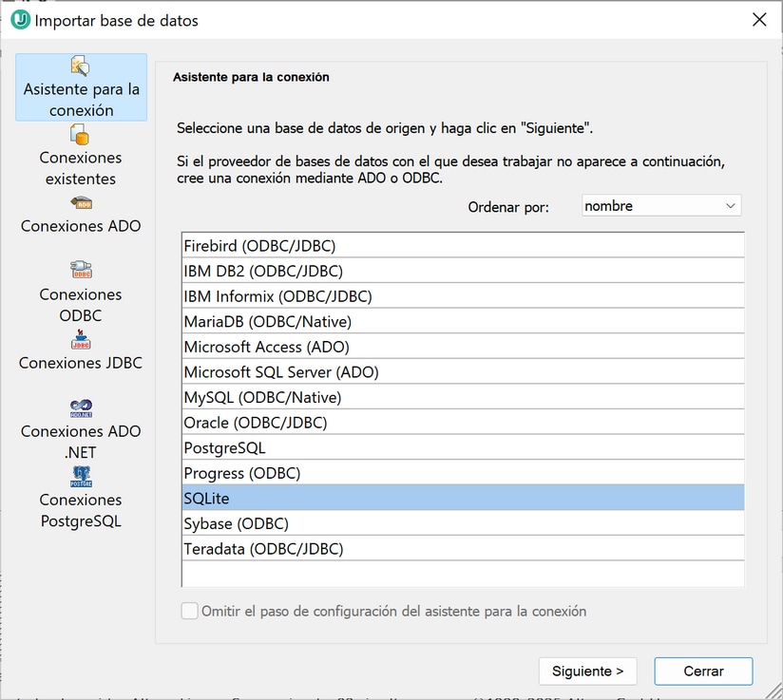Select the highlighted SQLite entry
The image size is (783, 700).
tap(206, 498)
